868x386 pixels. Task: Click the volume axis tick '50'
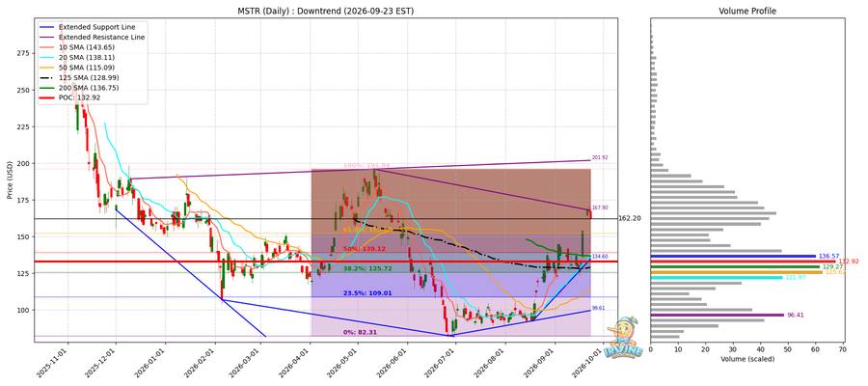point(788,349)
